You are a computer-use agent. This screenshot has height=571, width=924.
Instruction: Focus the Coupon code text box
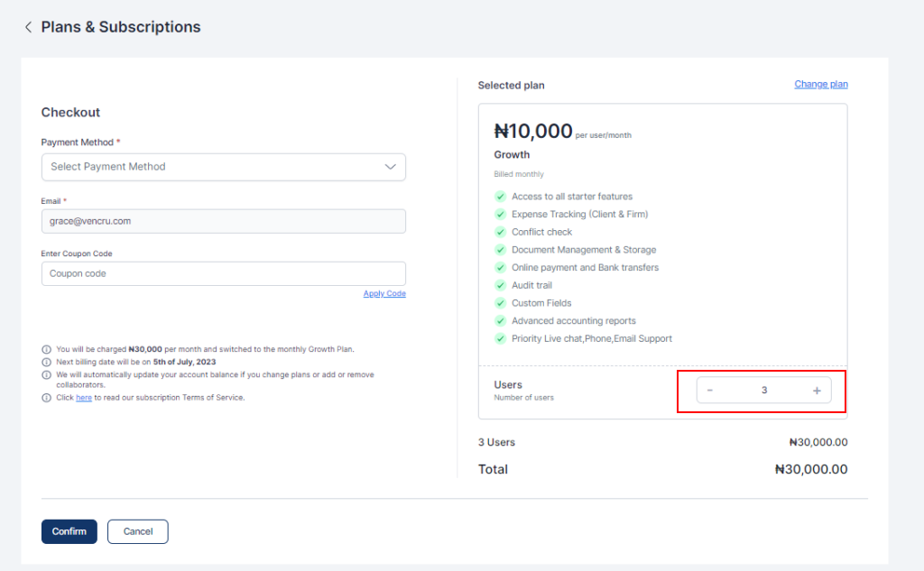click(223, 273)
